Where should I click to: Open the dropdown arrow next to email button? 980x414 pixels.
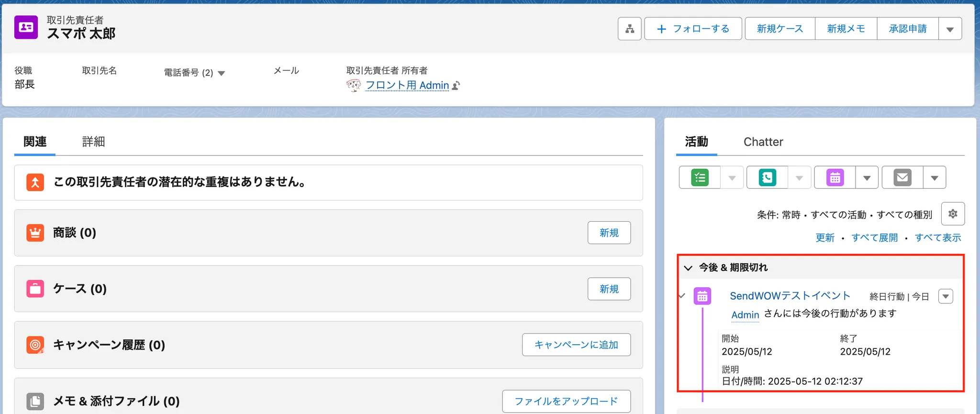935,178
